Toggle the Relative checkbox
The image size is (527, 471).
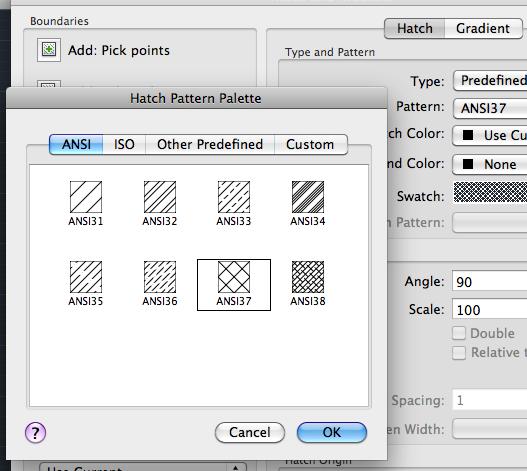459,353
